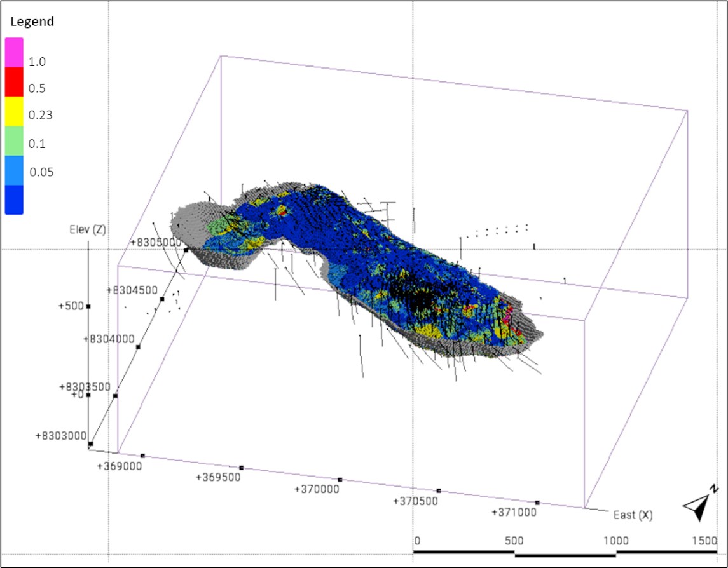Select the +500 elevation tick label

tap(71, 306)
